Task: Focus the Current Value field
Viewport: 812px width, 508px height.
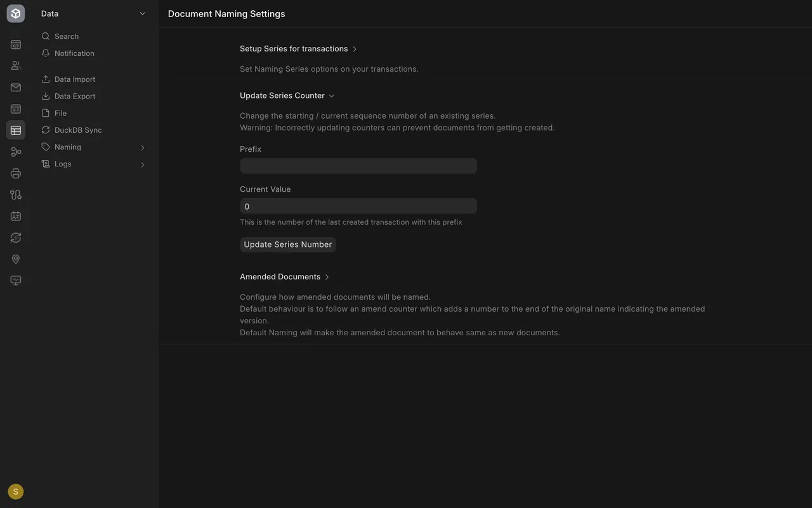Action: [x=358, y=206]
